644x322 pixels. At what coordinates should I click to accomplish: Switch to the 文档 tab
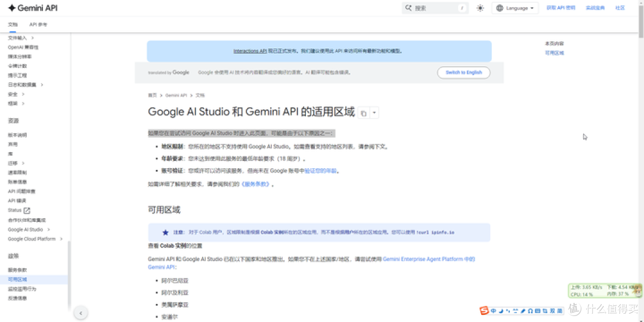13,24
